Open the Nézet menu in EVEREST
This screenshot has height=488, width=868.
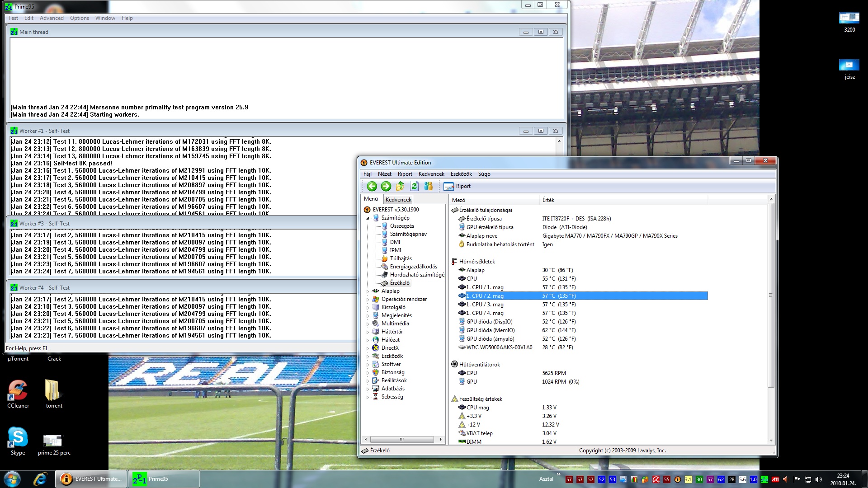tap(385, 174)
